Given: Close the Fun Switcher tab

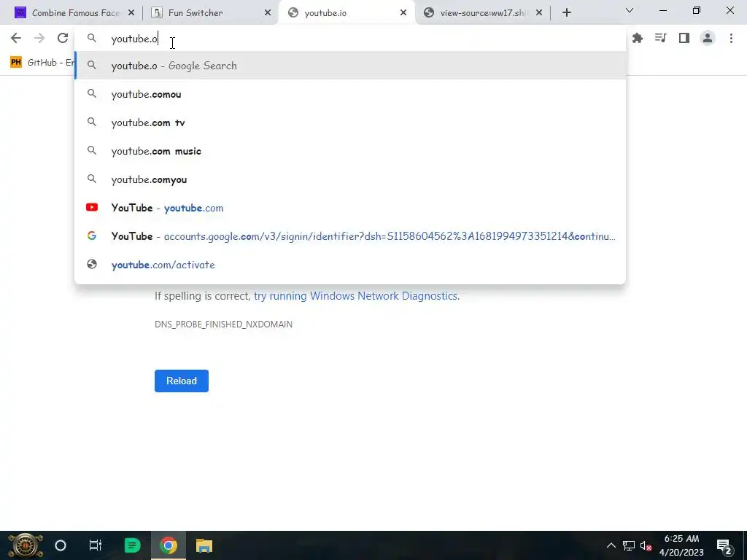Looking at the screenshot, I should 268,13.
